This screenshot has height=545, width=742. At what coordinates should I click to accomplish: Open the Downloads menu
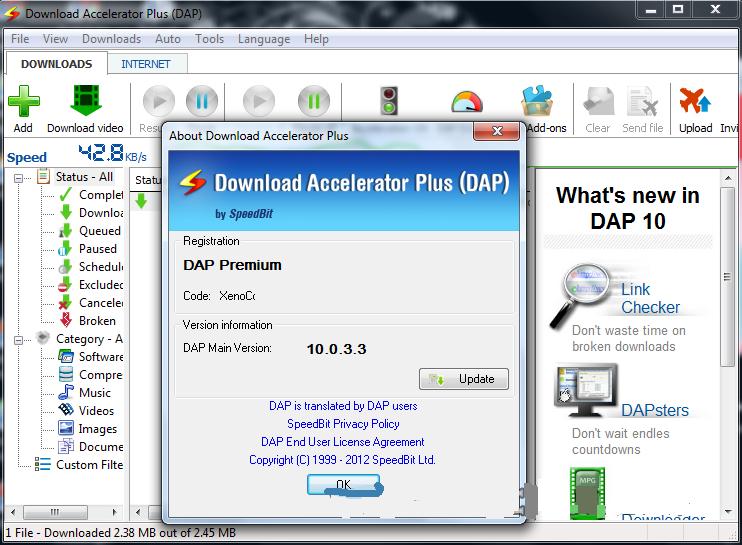click(x=111, y=39)
